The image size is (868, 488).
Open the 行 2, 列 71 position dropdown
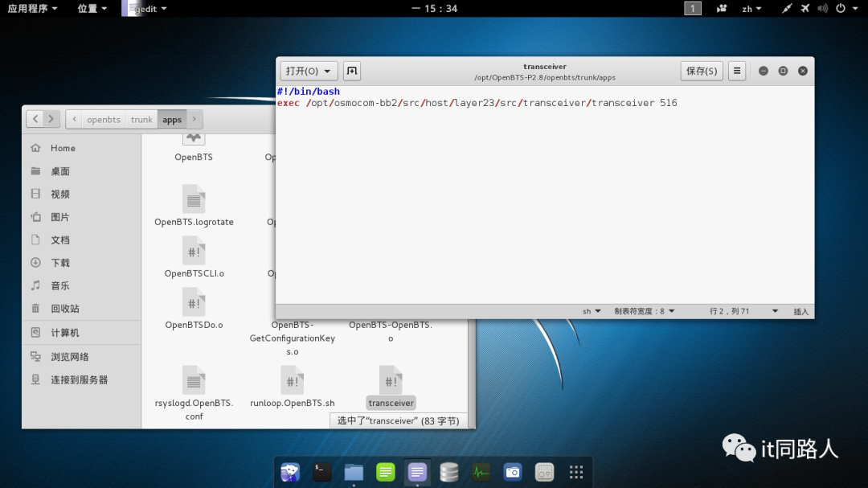[743, 311]
